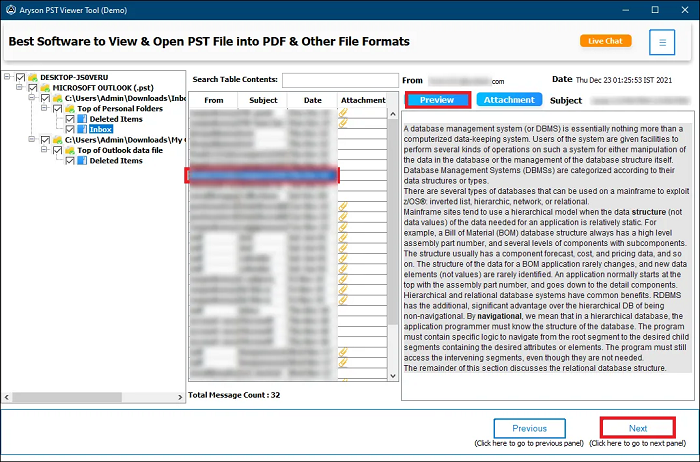Collapse Top of Outlook data file node

tap(45, 150)
